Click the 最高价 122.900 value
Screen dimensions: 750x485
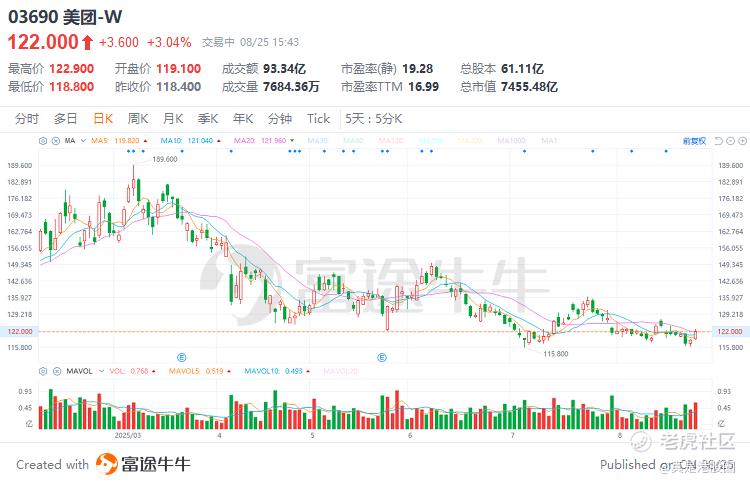pos(72,69)
